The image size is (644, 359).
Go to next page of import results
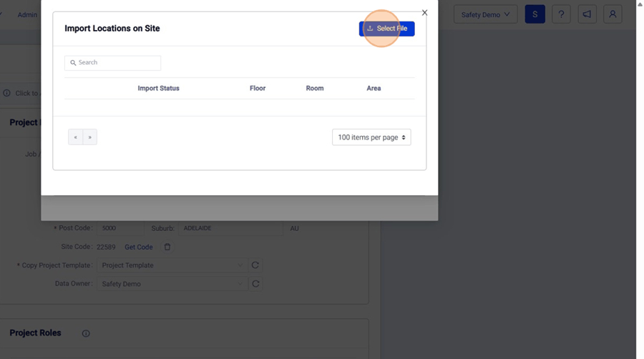(89, 137)
